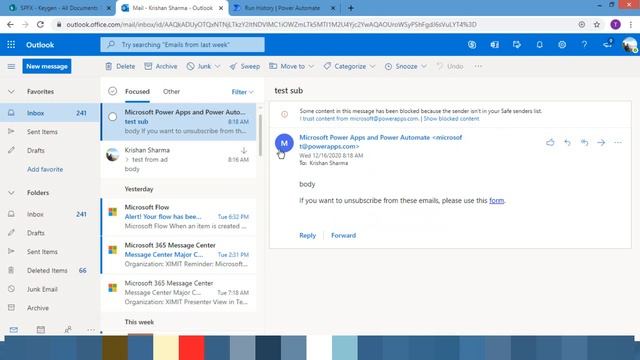Viewport: 640px width, 360px height.
Task: Open the Move to dropdown
Action: pos(291,66)
